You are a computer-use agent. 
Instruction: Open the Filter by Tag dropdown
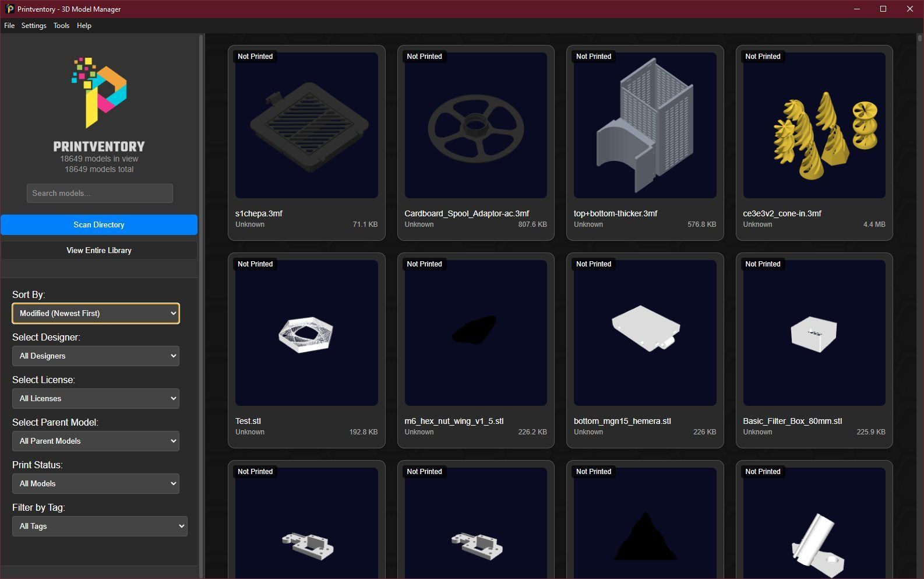[100, 526]
